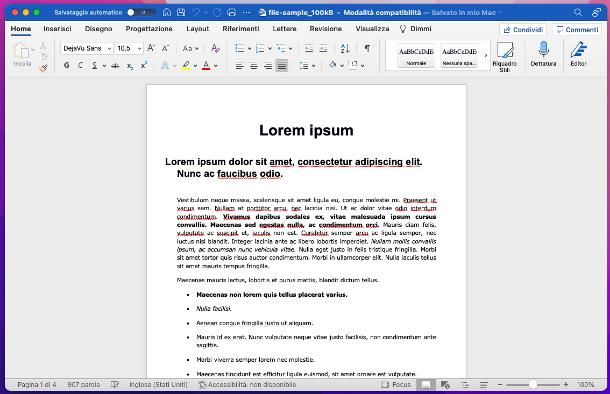Toggle Salvataggio automatico switch
This screenshot has width=610, height=394.
pyautogui.click(x=142, y=12)
